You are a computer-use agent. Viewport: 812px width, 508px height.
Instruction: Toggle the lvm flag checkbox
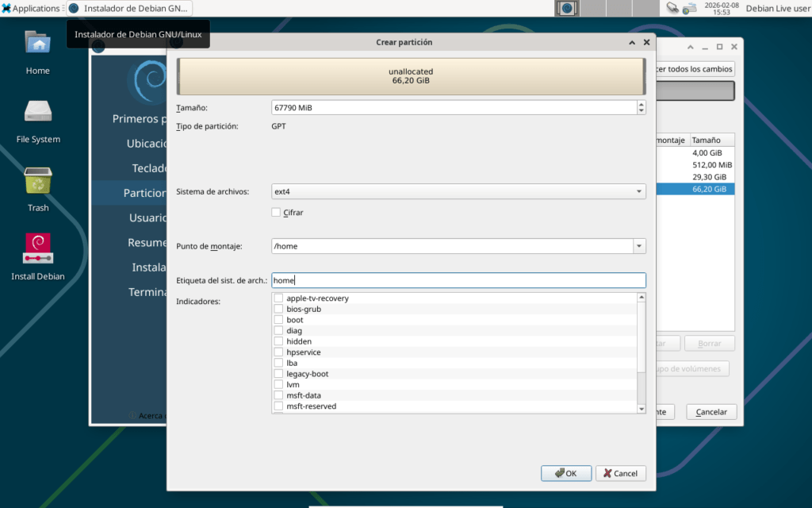278,384
